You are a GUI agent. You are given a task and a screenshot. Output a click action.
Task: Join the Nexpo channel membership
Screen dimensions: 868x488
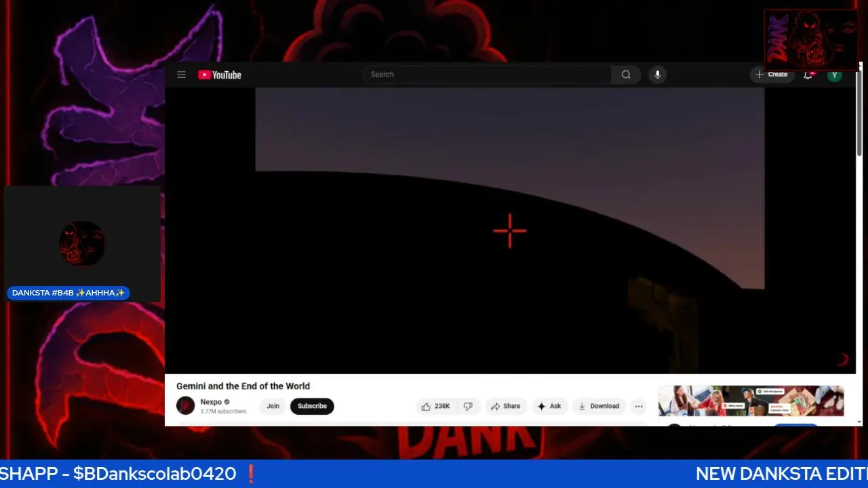273,406
